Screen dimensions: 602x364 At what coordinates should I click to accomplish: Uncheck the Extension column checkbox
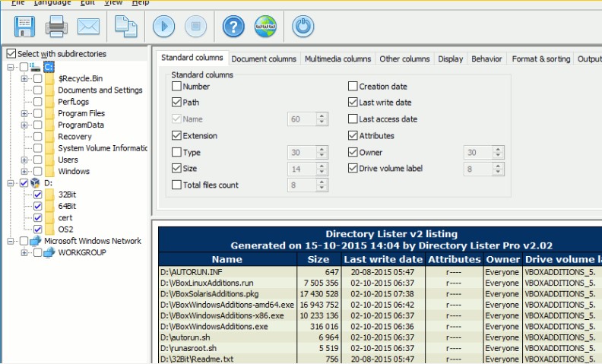tap(177, 136)
